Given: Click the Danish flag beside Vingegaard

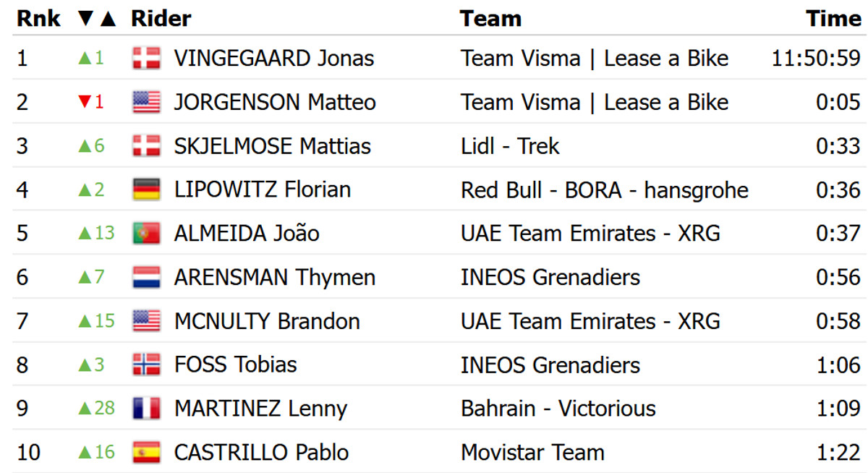Looking at the screenshot, I should coord(146,59).
